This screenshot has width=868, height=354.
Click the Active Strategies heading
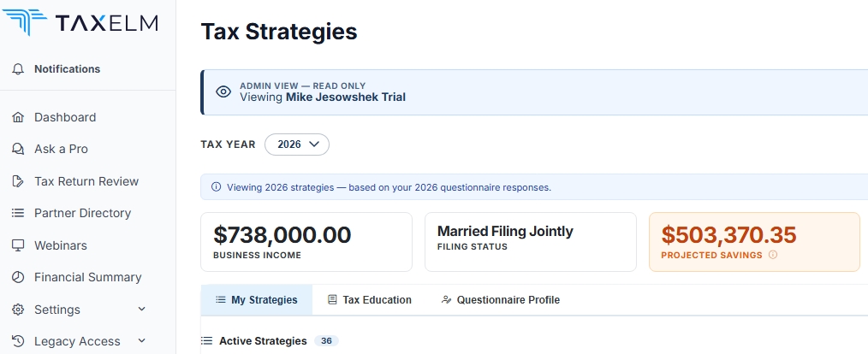[263, 340]
